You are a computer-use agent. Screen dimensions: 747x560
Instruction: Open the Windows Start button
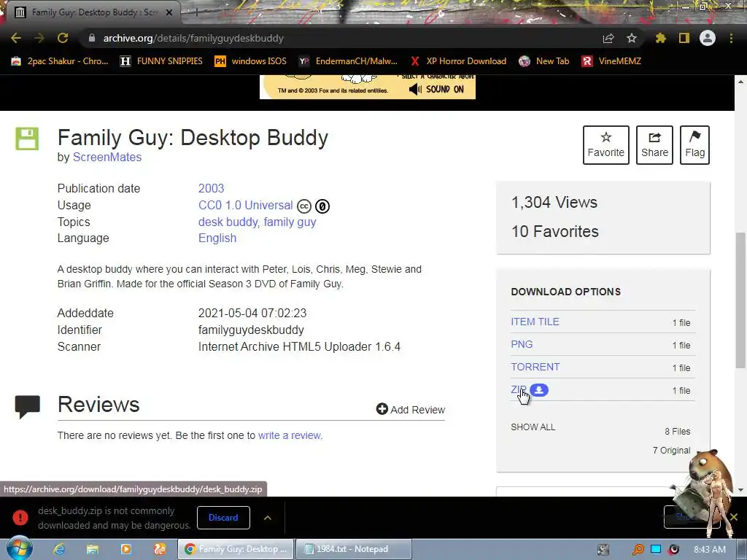click(x=18, y=548)
